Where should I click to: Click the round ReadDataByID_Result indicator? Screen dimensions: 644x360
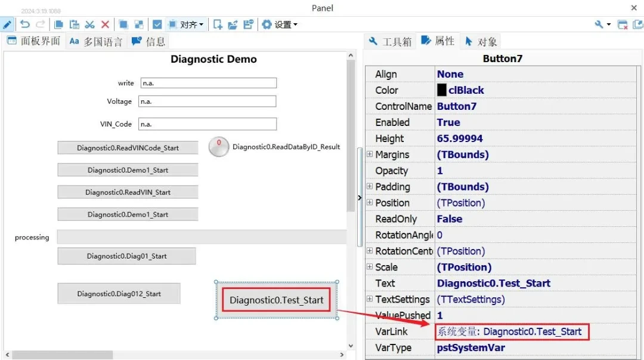coord(218,147)
